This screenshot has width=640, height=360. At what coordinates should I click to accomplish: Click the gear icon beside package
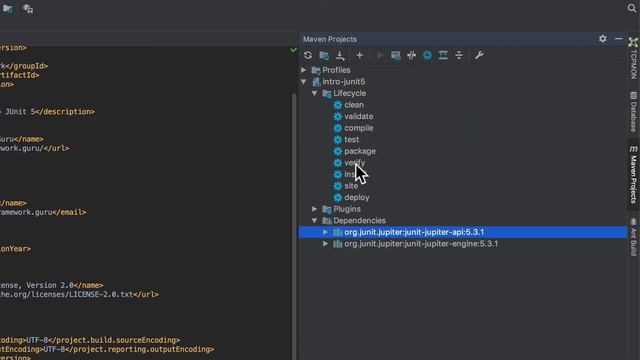coord(338,151)
